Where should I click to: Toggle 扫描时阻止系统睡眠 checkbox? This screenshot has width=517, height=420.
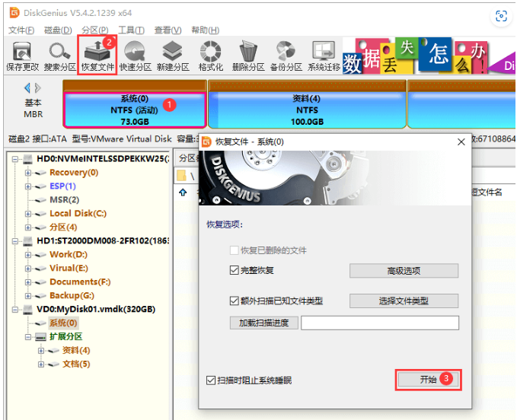coord(211,380)
